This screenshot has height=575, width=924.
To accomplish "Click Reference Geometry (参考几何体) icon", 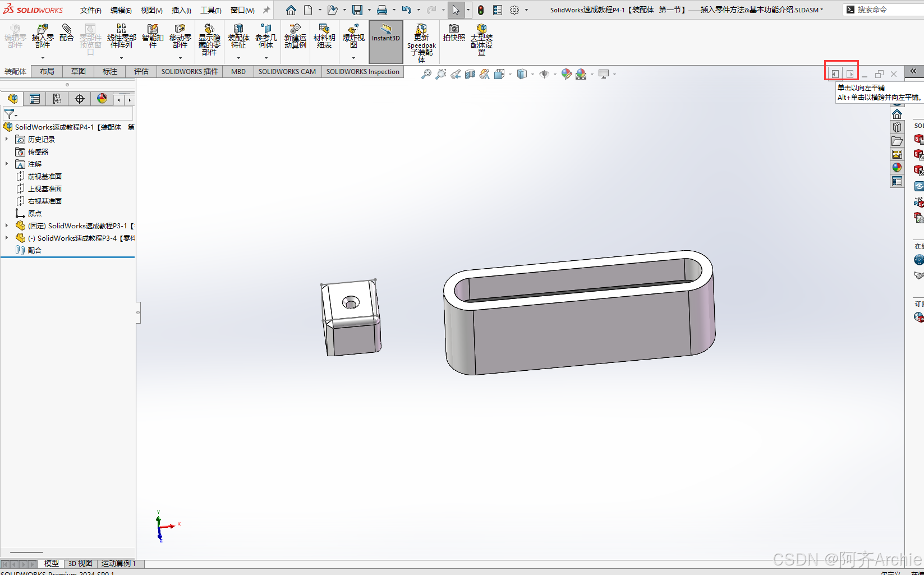I will tap(266, 36).
